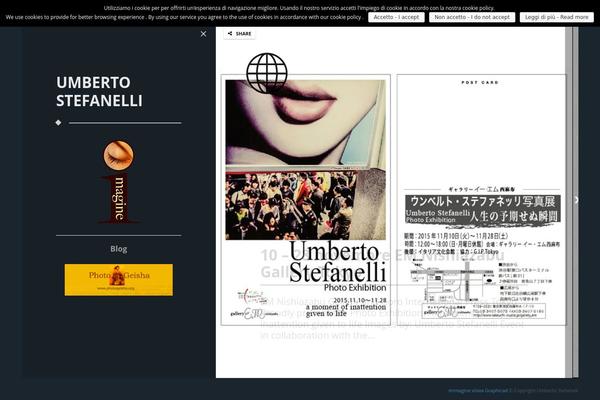Screen dimensions: 600x400
Task: Click the cookie notice English text
Action: [x=184, y=17]
